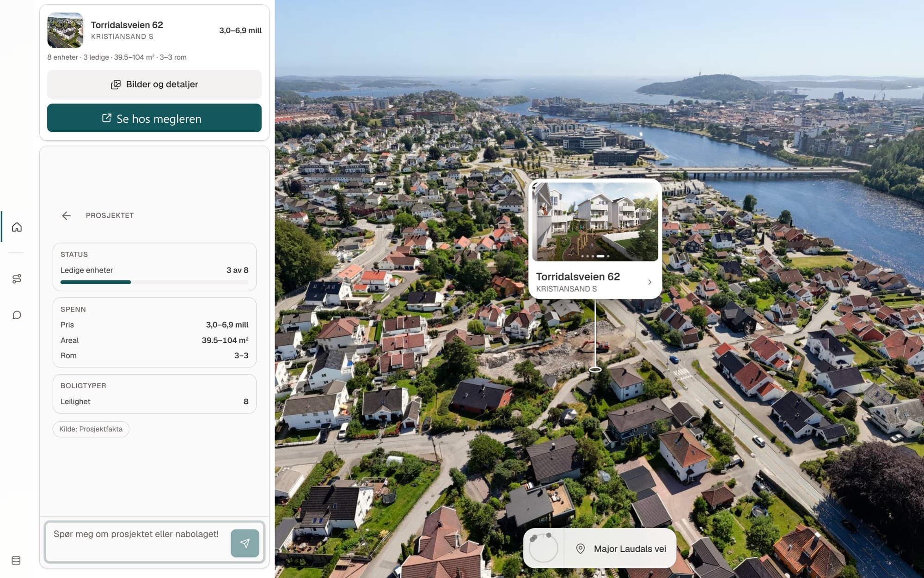Click the PROSJEKTET heading
The image size is (924, 578).
[x=110, y=216]
